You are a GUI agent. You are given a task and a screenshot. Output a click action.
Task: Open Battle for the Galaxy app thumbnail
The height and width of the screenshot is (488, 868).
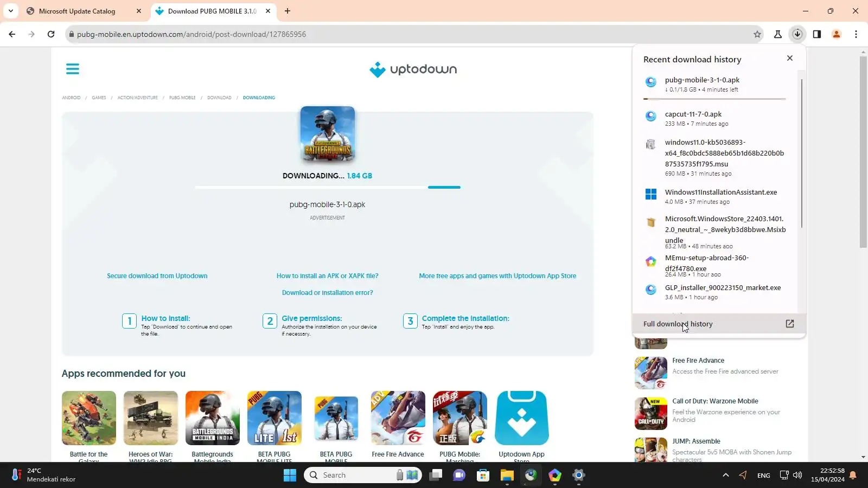[x=89, y=418]
